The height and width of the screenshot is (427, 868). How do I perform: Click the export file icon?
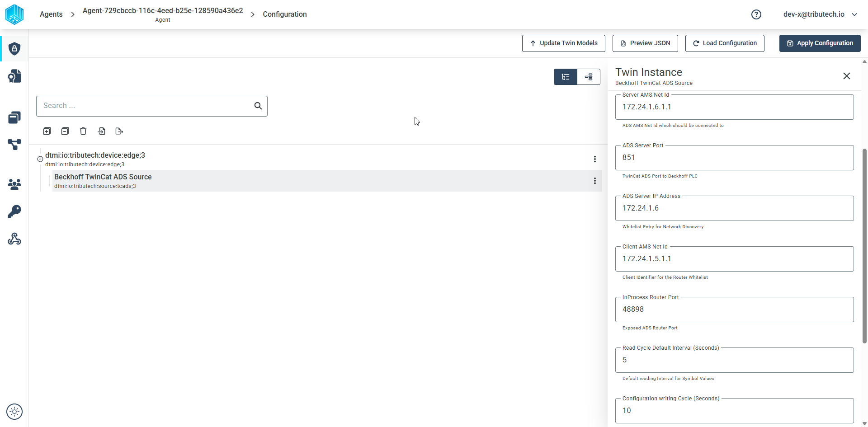click(x=119, y=131)
